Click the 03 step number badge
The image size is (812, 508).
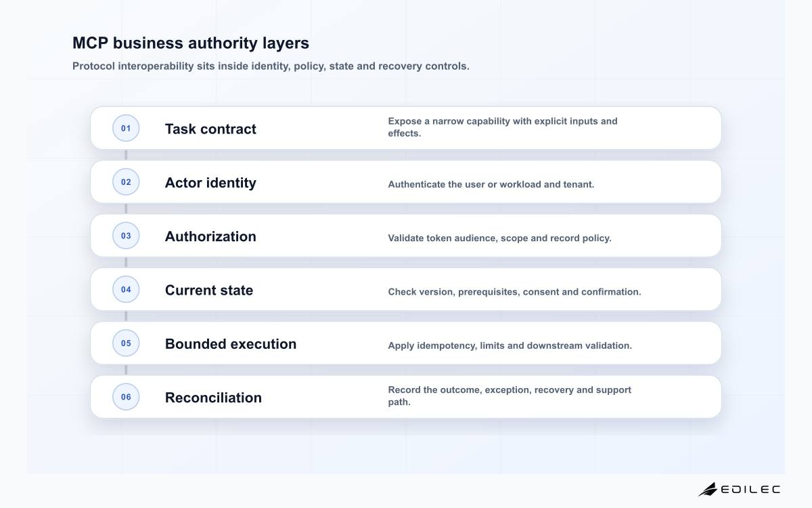point(126,236)
